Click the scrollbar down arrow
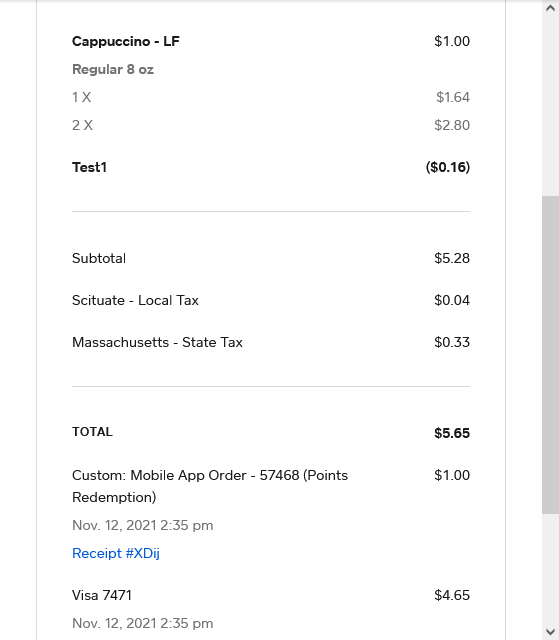The height and width of the screenshot is (640, 559). 550,631
